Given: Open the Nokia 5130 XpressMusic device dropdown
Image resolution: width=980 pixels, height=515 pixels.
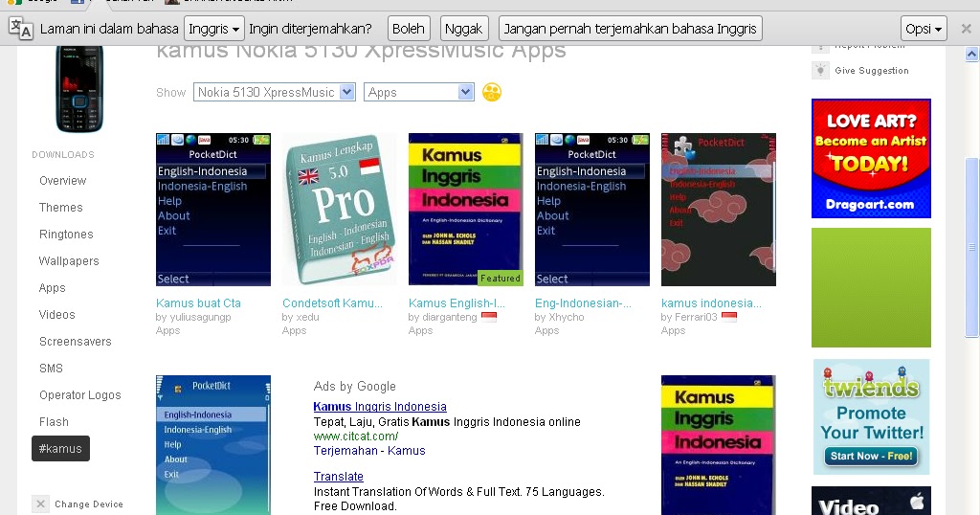Looking at the screenshot, I should [275, 92].
